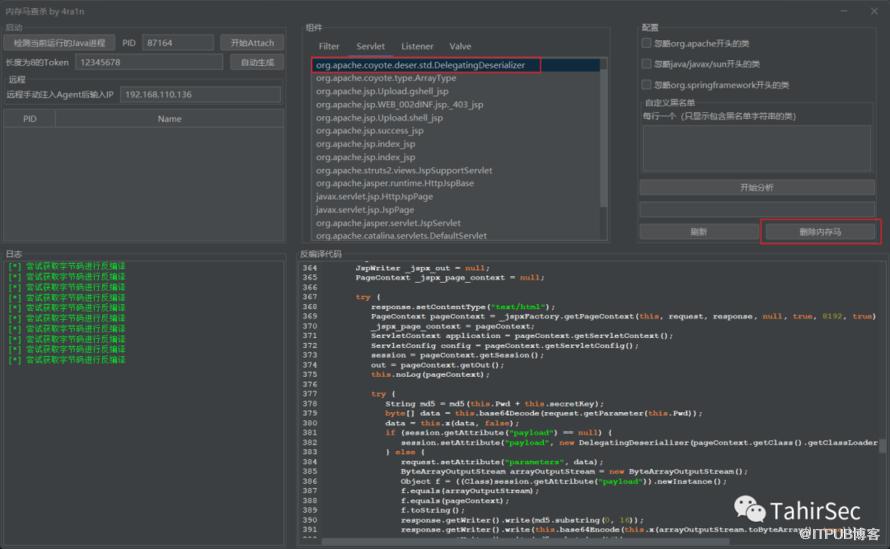Select org.apache.coyote.type.ArrayType in component list

tap(386, 78)
